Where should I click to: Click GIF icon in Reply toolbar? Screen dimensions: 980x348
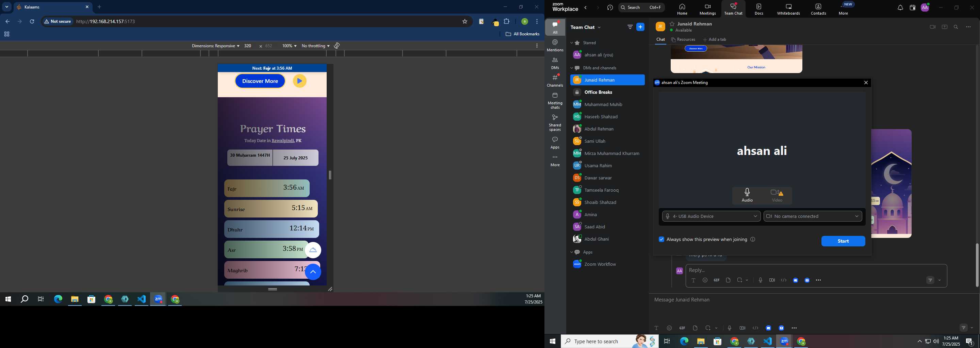[716, 280]
